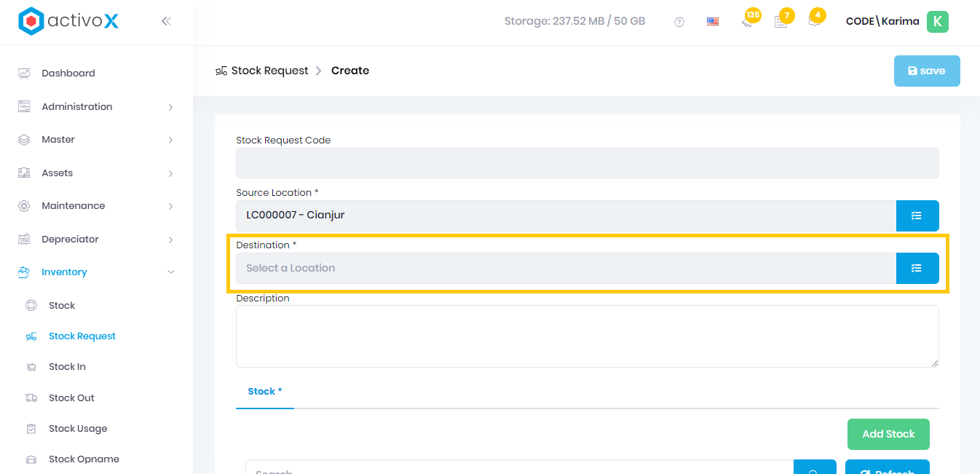The width and height of the screenshot is (980, 474).
Task: Click into the Description text area
Action: coord(587,336)
